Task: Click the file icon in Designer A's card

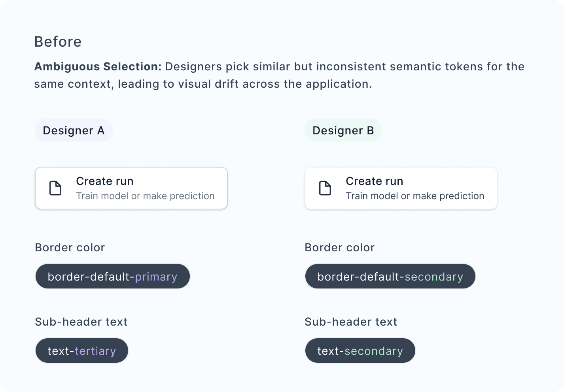Action: point(55,188)
